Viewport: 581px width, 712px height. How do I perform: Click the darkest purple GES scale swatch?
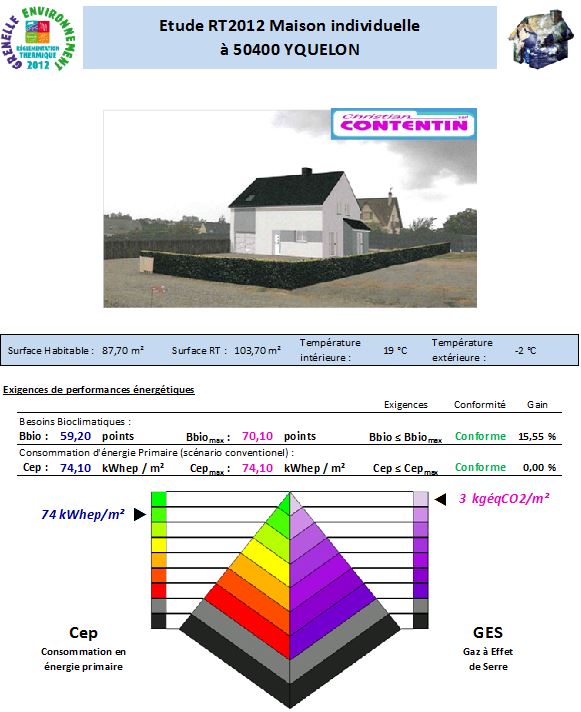[421, 591]
